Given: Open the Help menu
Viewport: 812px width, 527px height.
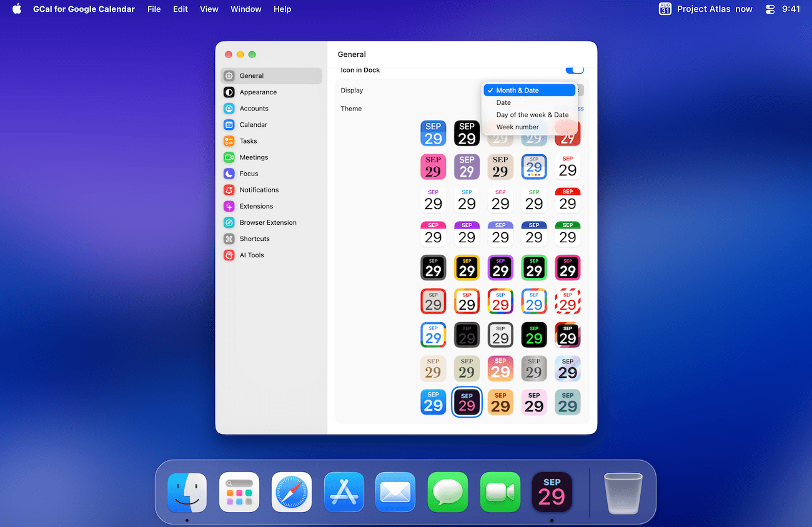Looking at the screenshot, I should (282, 9).
